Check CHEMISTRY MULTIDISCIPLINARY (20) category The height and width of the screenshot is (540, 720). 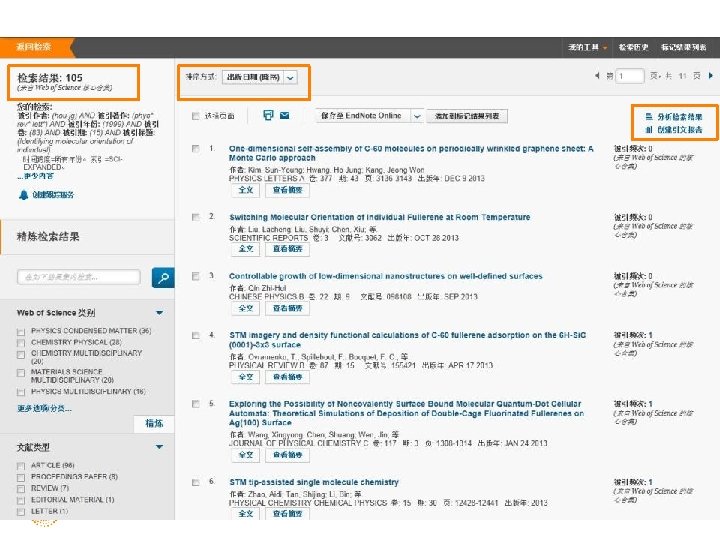pos(21,354)
